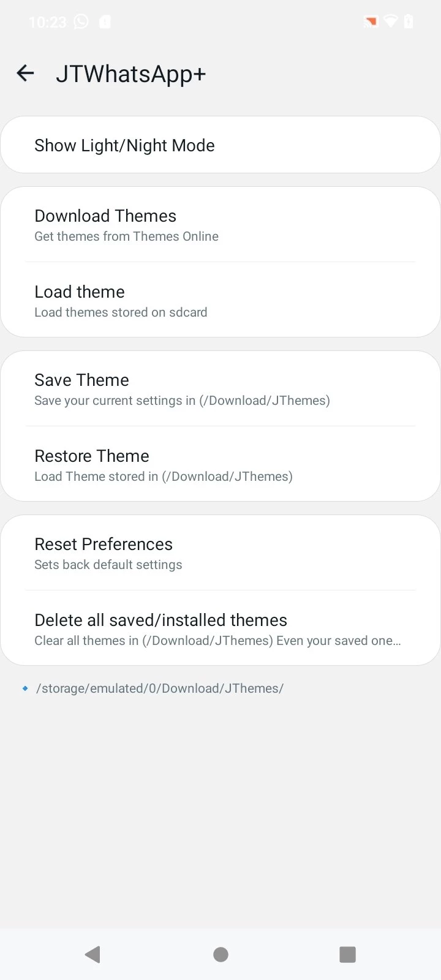Tap Delete all saved/installed themes
Viewport: 441px width, 980px height.
(221, 629)
